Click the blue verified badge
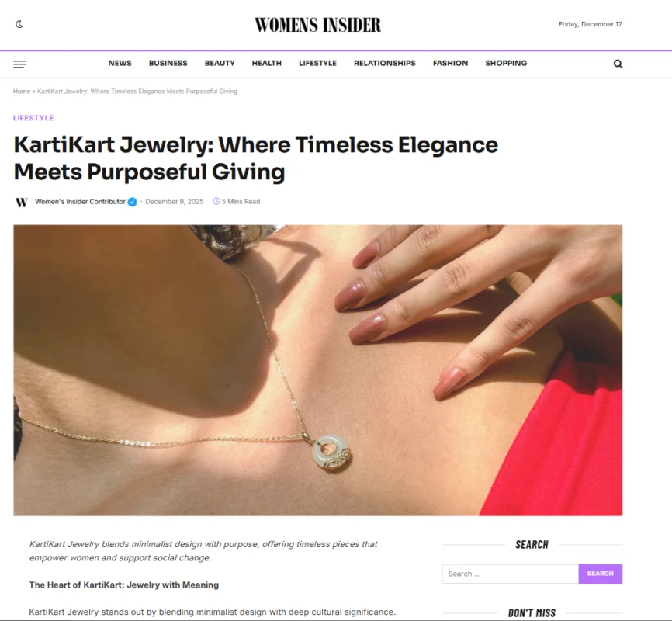The image size is (672, 621). point(133,202)
